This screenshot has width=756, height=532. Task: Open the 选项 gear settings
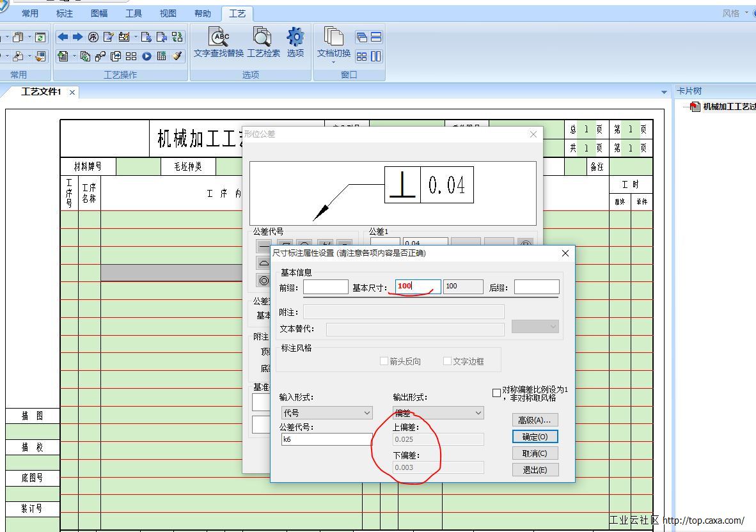click(x=295, y=43)
